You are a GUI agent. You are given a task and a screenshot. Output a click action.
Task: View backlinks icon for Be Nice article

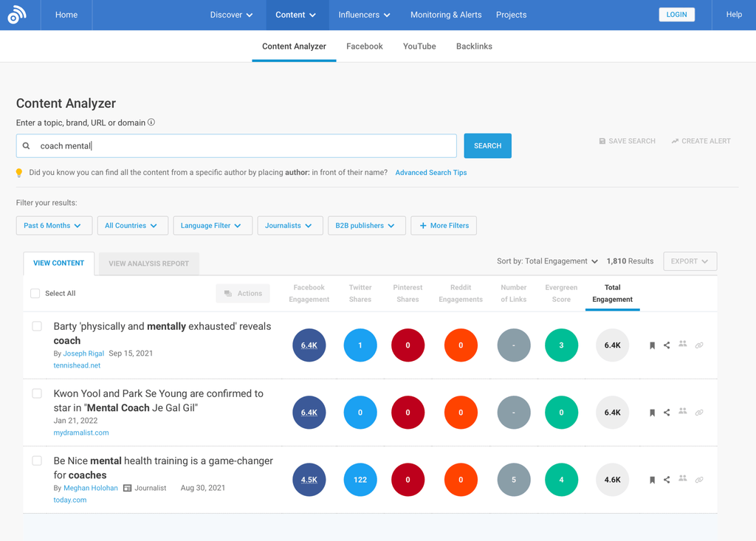coord(699,480)
